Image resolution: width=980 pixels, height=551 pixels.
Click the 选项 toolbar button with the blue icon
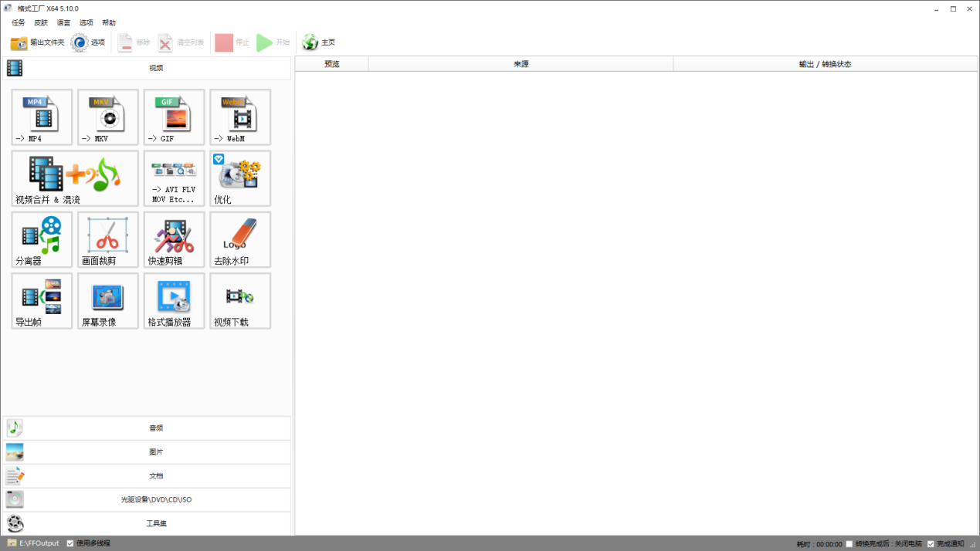click(x=87, y=42)
